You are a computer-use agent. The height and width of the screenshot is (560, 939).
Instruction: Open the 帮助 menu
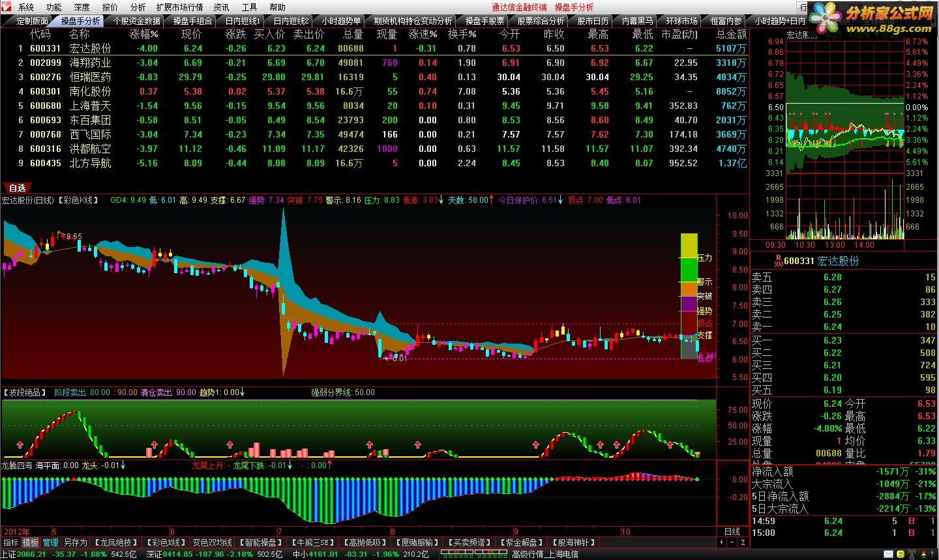[277, 7]
